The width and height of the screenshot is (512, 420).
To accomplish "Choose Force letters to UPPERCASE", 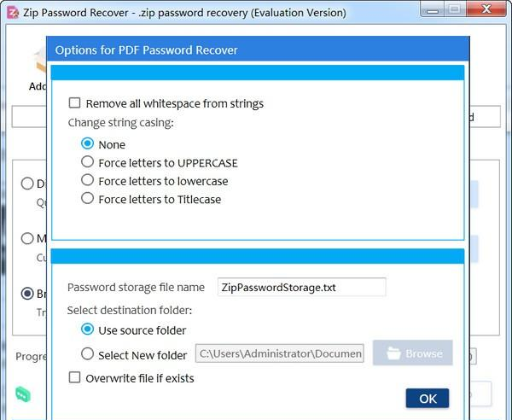I will click(x=87, y=162).
